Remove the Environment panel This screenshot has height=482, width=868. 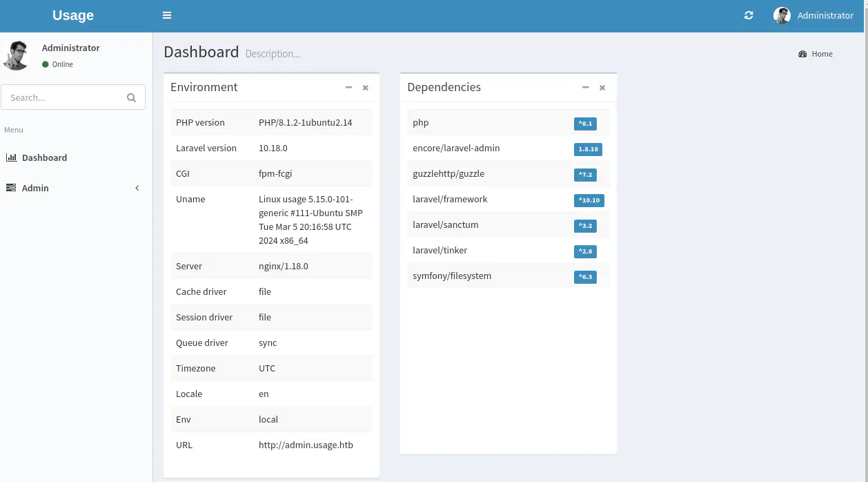click(366, 88)
